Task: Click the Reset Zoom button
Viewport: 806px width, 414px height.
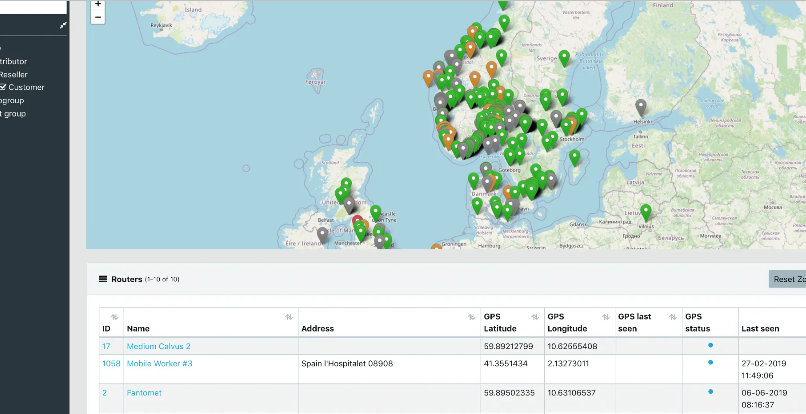Action: click(786, 279)
